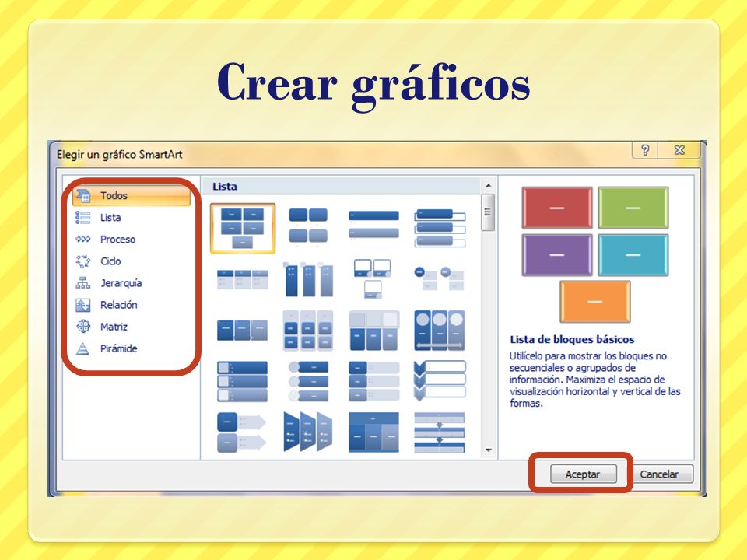Click the green block in the preview
The height and width of the screenshot is (560, 747).
point(633,208)
